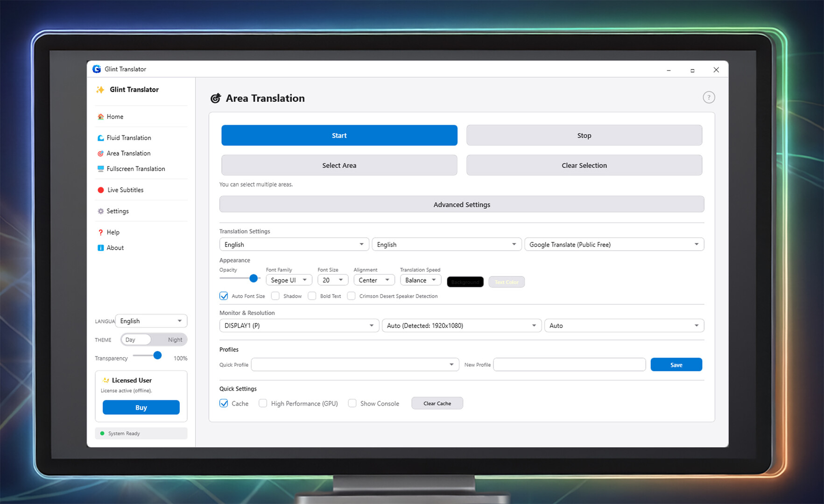Click the sparkle icon beside Glint Translator heading
The image size is (824, 504).
pyautogui.click(x=100, y=90)
